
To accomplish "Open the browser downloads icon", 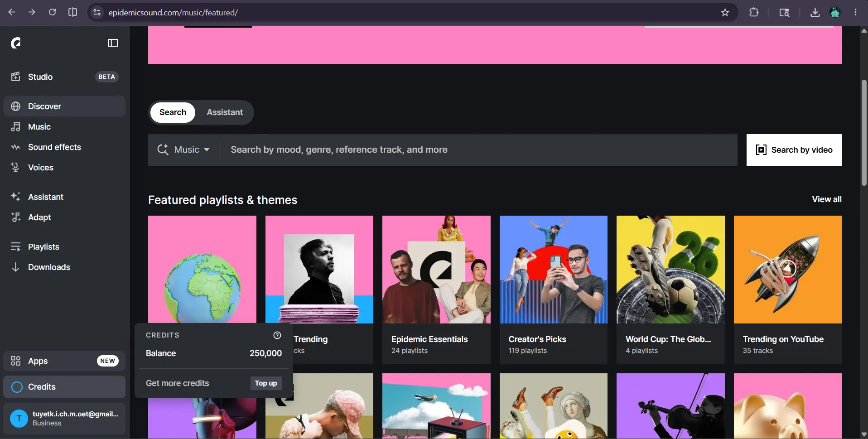I will tap(815, 12).
